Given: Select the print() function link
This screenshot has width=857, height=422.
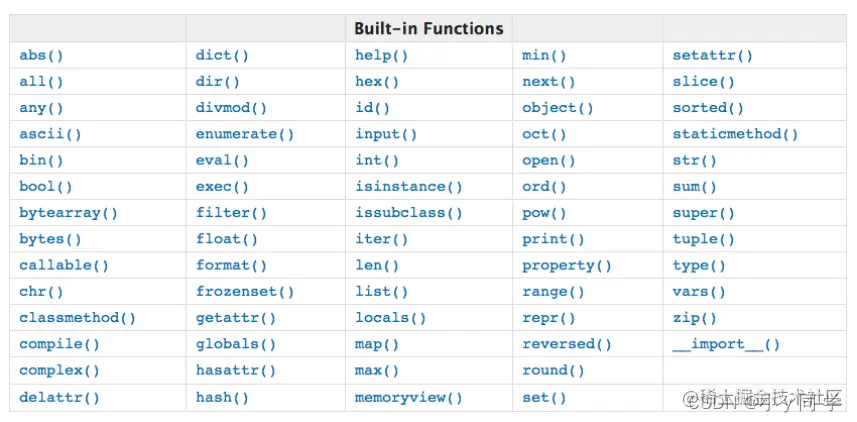Looking at the screenshot, I should coord(553,239).
